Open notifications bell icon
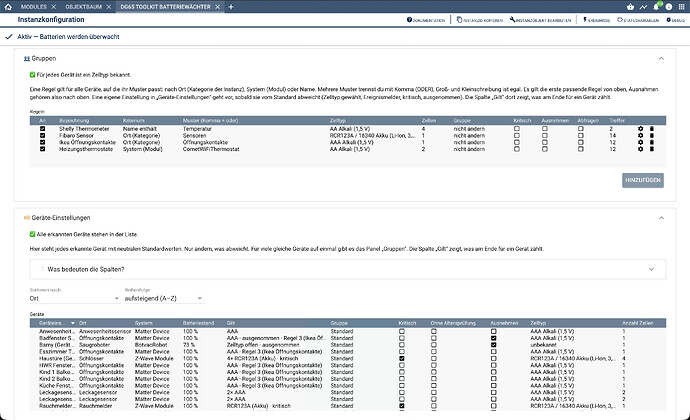Screen dimensions: 690x420 (x=656, y=7)
